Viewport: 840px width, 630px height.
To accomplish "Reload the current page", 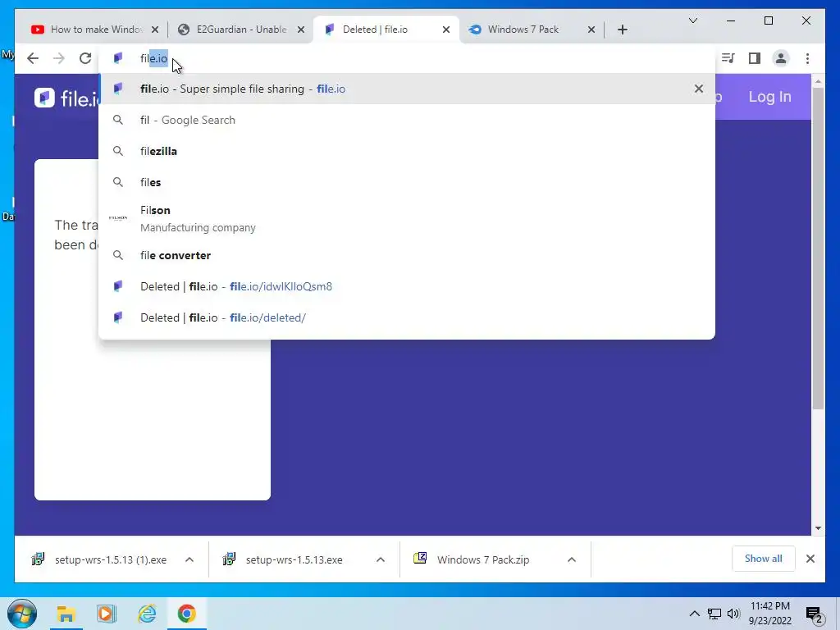I will (x=85, y=58).
